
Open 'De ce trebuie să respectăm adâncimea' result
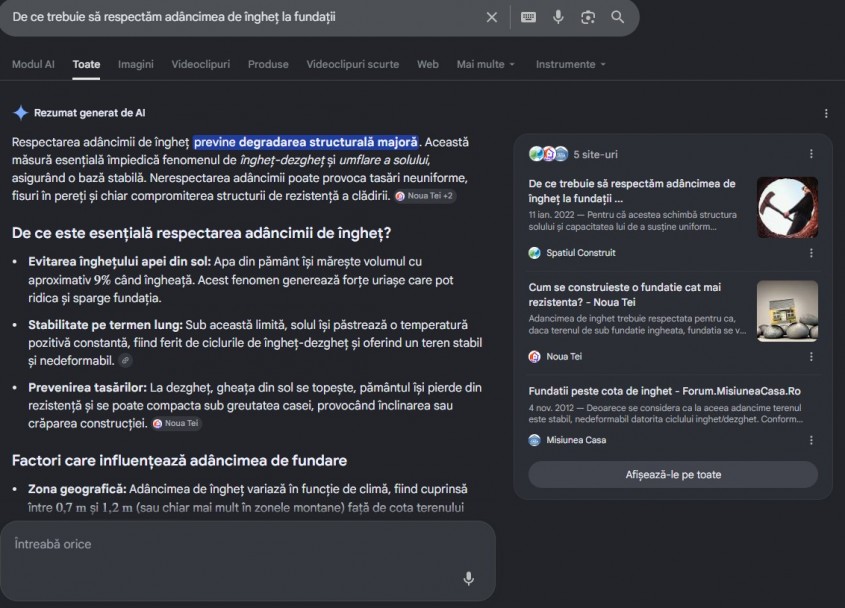click(x=632, y=191)
